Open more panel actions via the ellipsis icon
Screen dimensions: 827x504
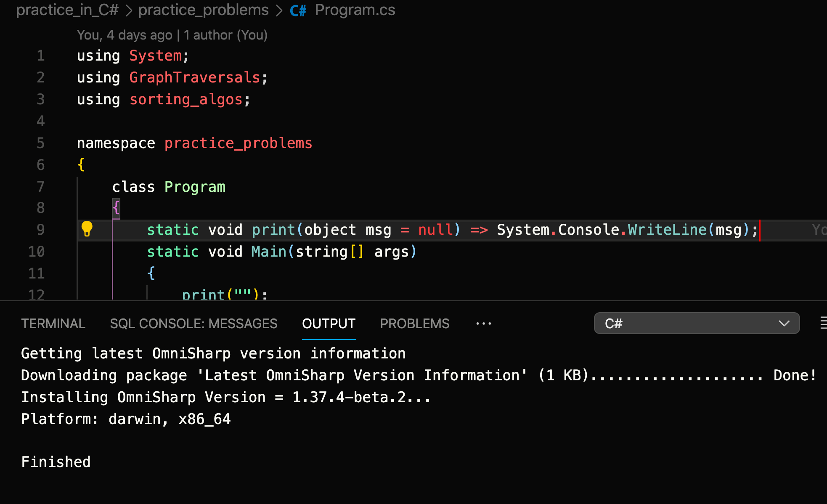point(483,323)
